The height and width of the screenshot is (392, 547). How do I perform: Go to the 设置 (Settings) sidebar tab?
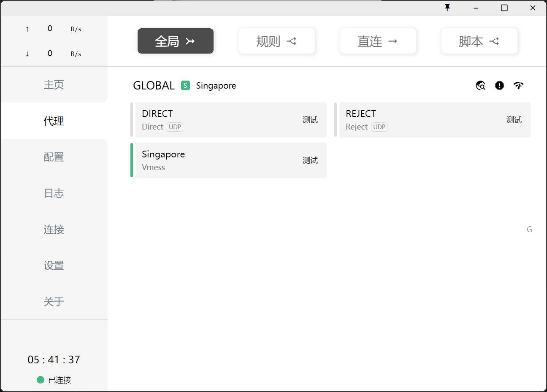pyautogui.click(x=54, y=265)
